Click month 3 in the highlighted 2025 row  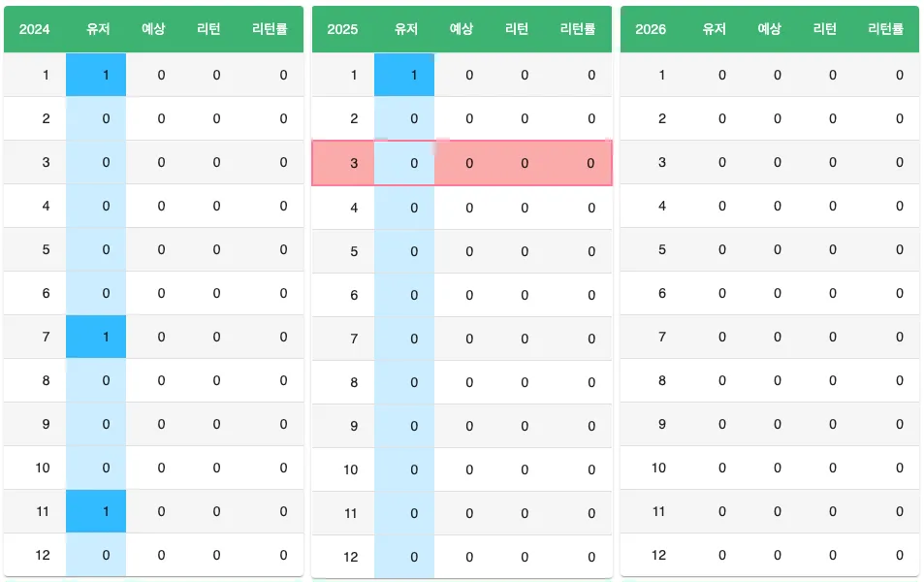pos(354,163)
